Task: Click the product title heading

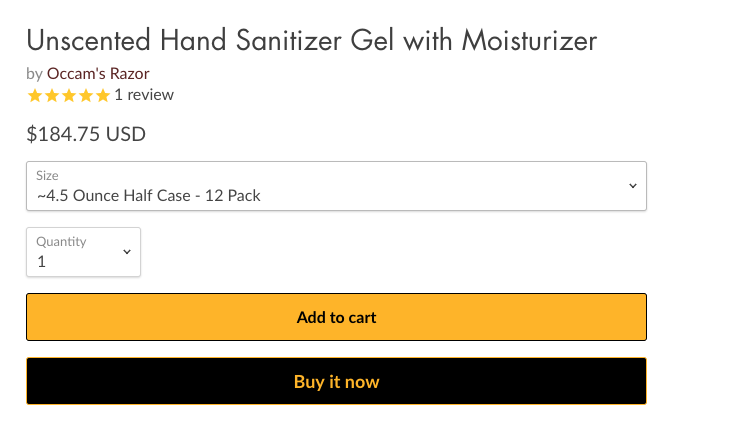Action: pos(311,41)
